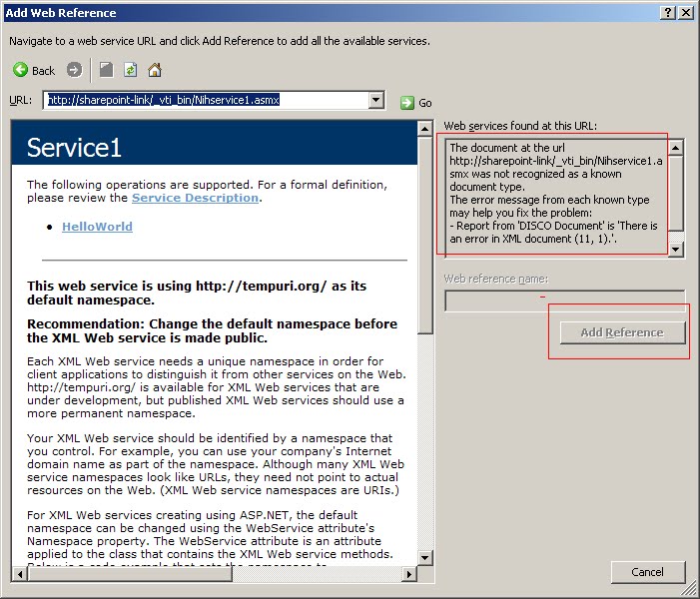Click the DISCO Document error report text
The image size is (700, 599).
(x=553, y=232)
